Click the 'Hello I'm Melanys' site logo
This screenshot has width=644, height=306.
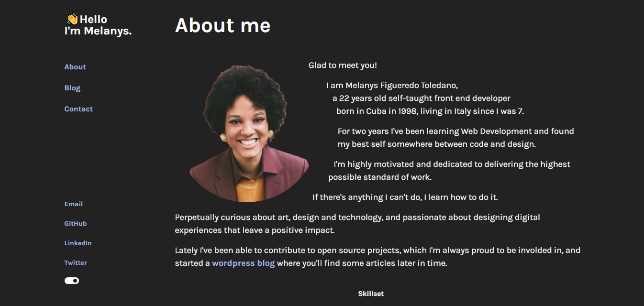tap(98, 25)
